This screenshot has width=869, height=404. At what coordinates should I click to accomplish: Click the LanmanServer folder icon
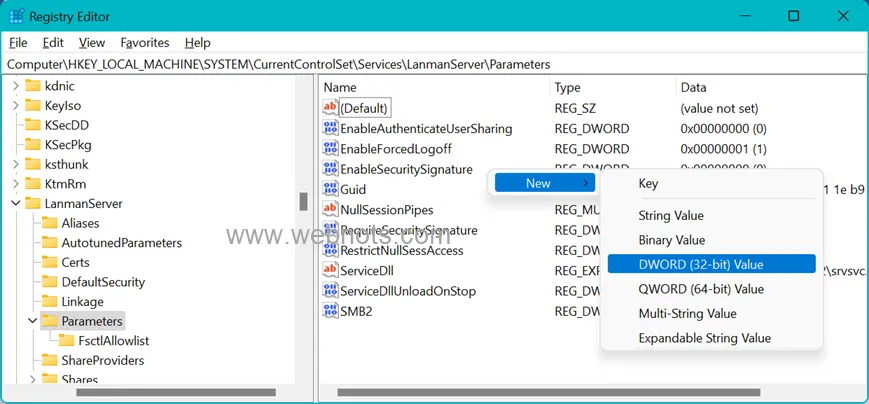point(33,203)
